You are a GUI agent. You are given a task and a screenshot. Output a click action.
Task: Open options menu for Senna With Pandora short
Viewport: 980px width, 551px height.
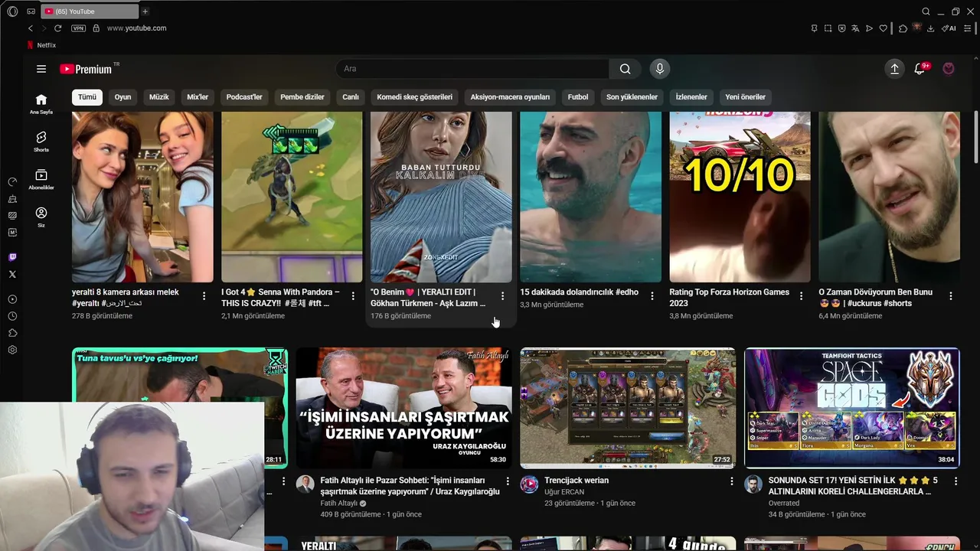(353, 296)
